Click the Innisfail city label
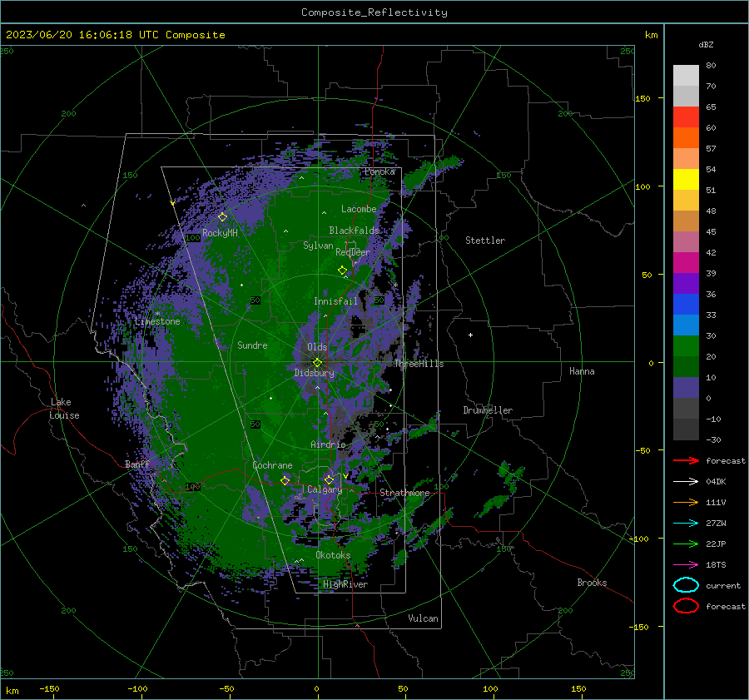This screenshot has height=700, width=749. click(335, 301)
